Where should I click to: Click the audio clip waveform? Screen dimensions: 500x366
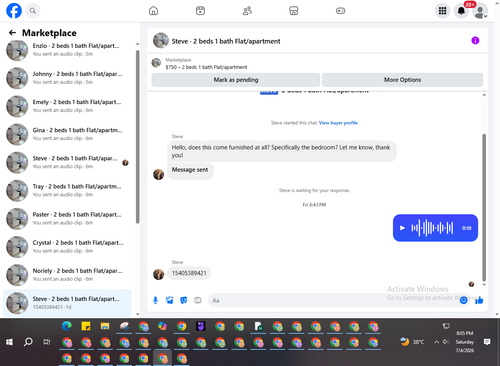(x=432, y=228)
